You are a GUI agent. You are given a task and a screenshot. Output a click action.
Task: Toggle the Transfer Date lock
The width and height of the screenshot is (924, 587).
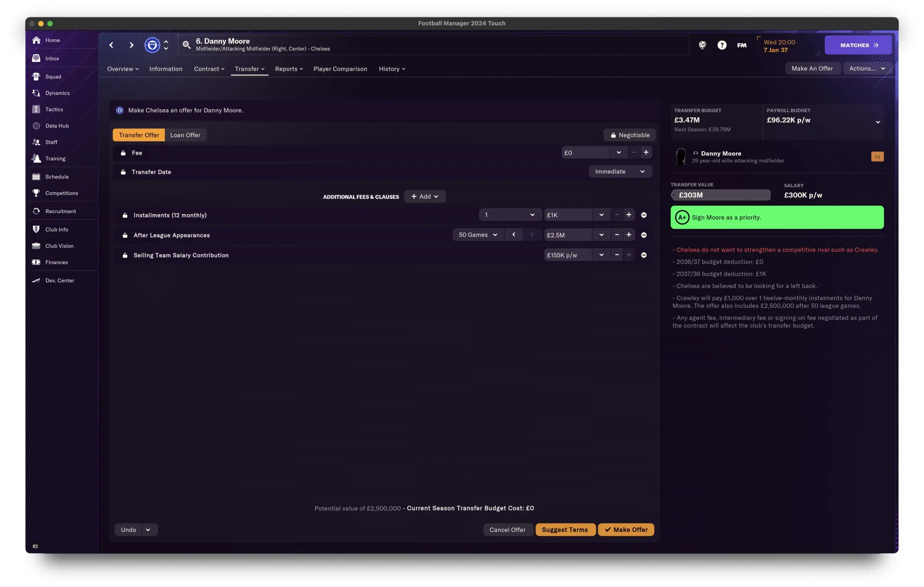coord(123,172)
